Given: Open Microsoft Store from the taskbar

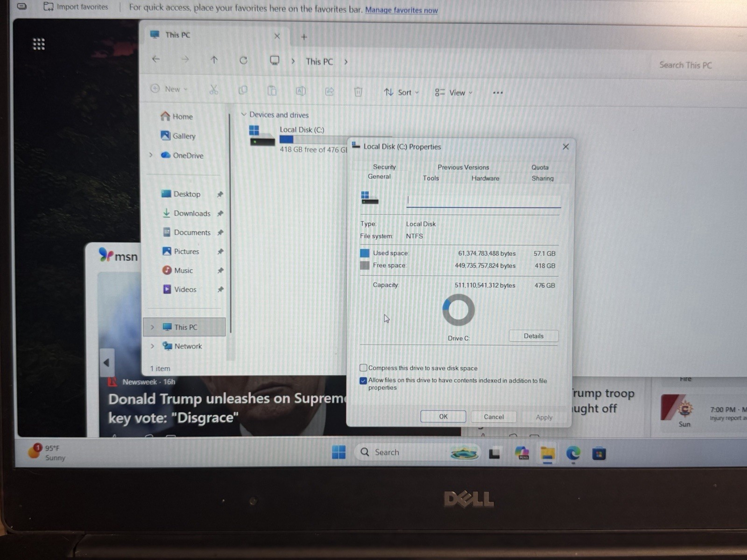Looking at the screenshot, I should [599, 453].
